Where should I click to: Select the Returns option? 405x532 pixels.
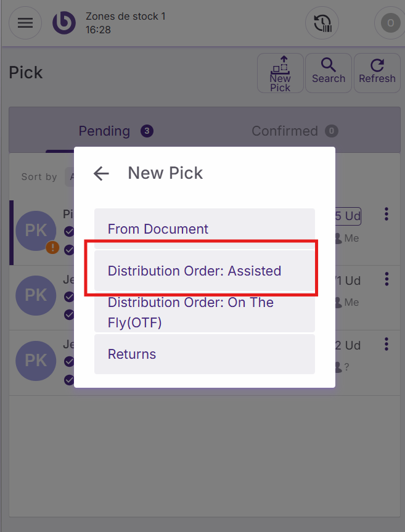pos(204,354)
